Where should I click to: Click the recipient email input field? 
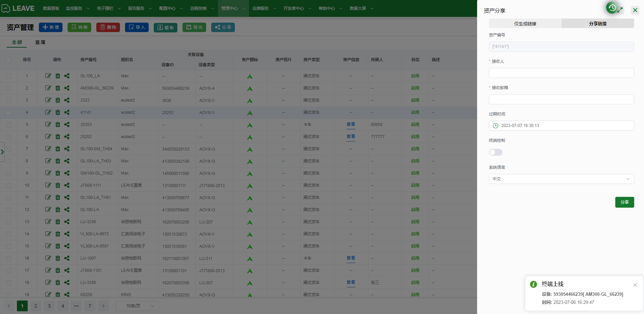point(561,99)
